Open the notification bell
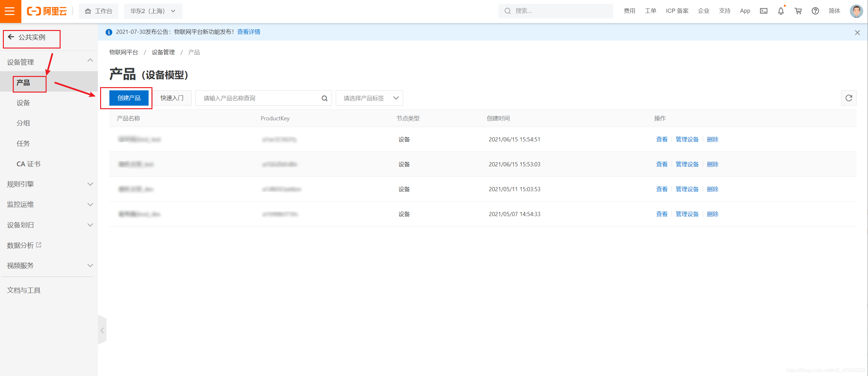 tap(781, 11)
